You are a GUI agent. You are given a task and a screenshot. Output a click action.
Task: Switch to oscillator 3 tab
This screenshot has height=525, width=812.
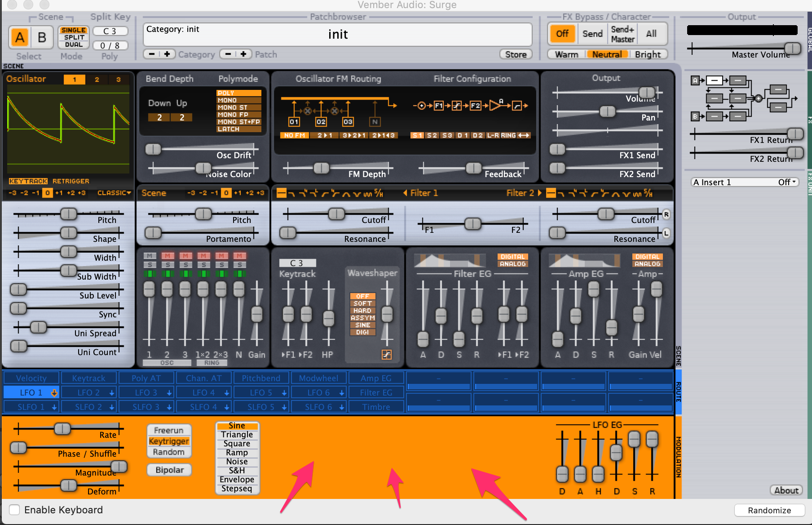point(119,80)
